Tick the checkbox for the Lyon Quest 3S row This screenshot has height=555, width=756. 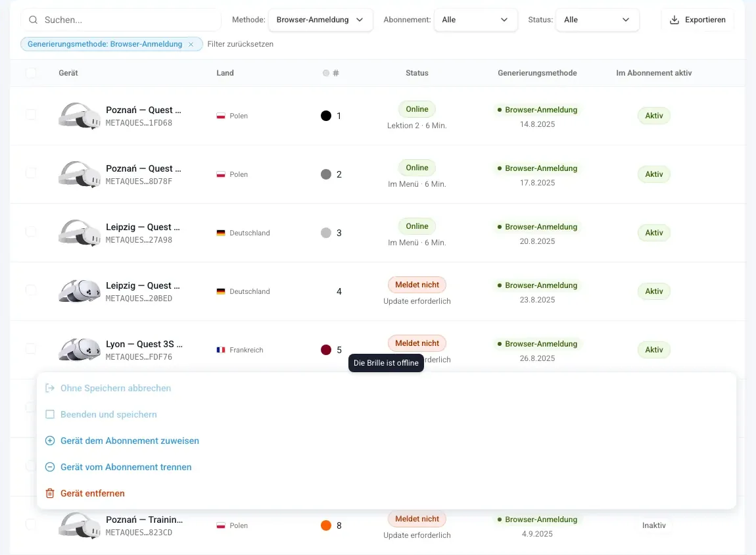31,349
